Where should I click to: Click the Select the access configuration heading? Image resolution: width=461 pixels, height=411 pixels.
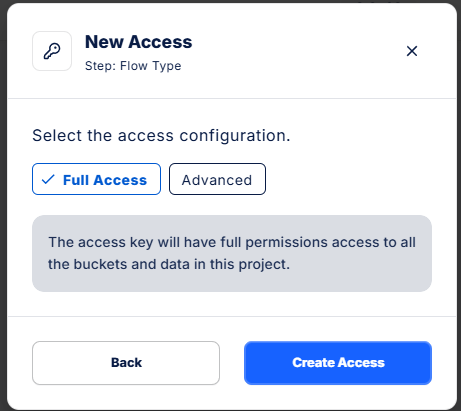pos(161,136)
